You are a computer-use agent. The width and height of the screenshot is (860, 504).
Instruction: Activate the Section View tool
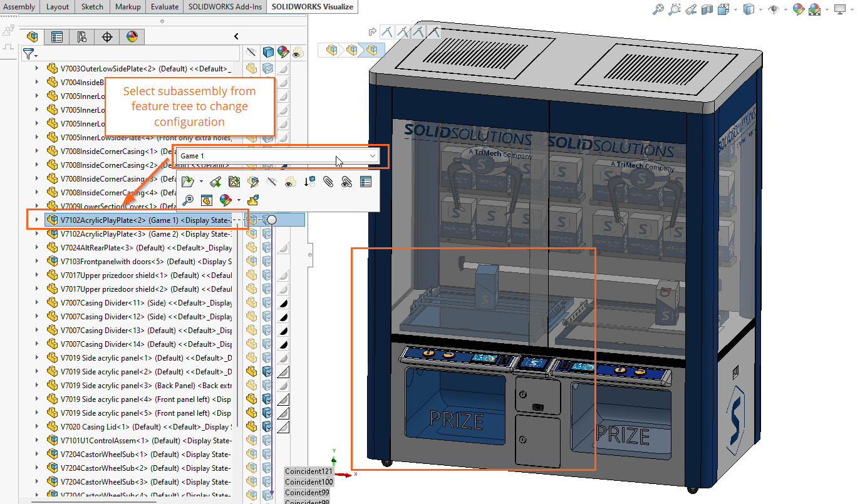click(x=707, y=9)
